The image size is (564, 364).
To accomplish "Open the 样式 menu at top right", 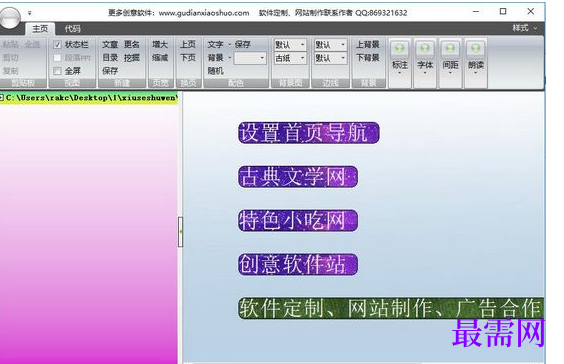I will coord(524,28).
